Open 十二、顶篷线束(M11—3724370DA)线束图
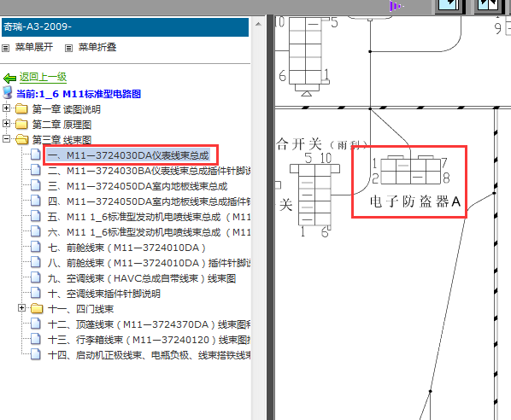This screenshot has width=511, height=420. pos(149,324)
